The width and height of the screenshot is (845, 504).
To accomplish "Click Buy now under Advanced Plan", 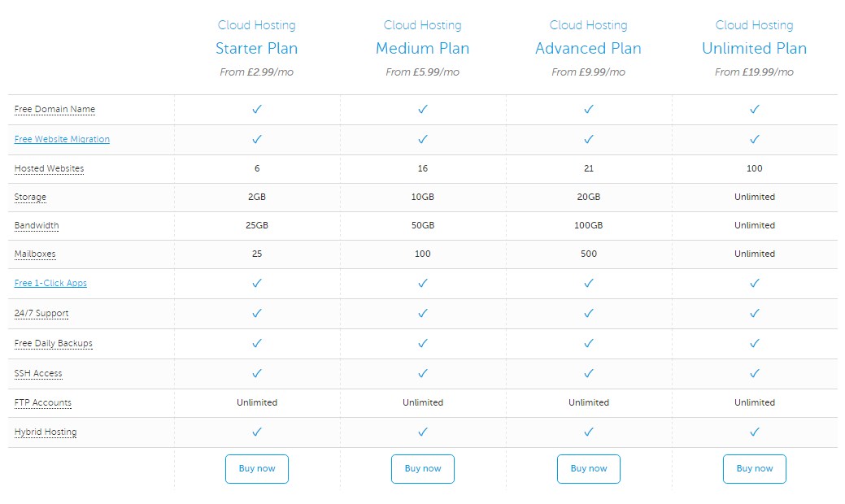I will point(589,468).
